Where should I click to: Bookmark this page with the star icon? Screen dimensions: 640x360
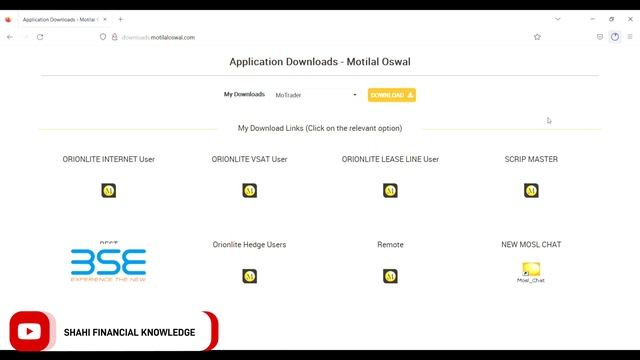point(537,37)
